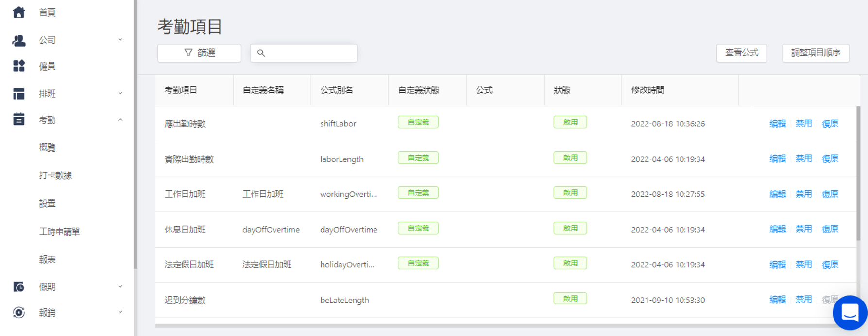
Task: Click the filter funnel icon
Action: 188,53
